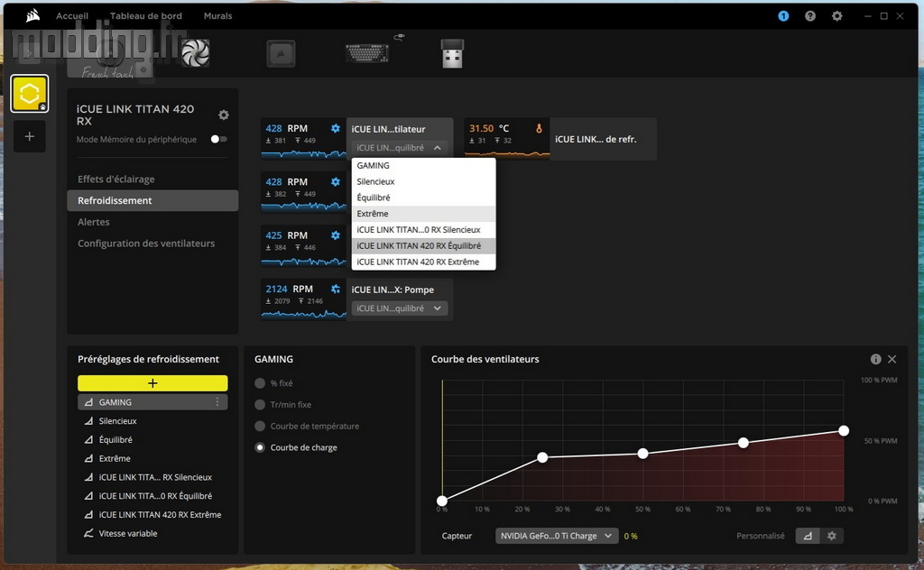Click the fan curve point at 100 %

pos(844,431)
